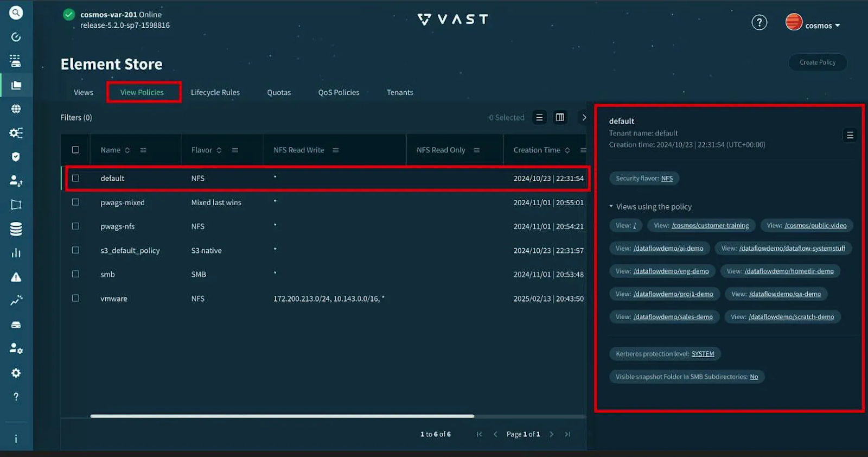Collapse the Views using the policy section
The height and width of the screenshot is (457, 868).
[611, 206]
